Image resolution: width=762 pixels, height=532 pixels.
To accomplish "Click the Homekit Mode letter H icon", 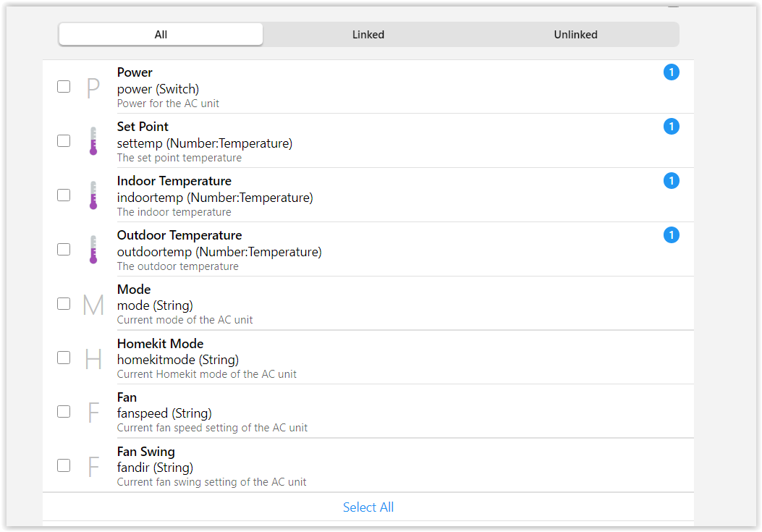I will (93, 359).
